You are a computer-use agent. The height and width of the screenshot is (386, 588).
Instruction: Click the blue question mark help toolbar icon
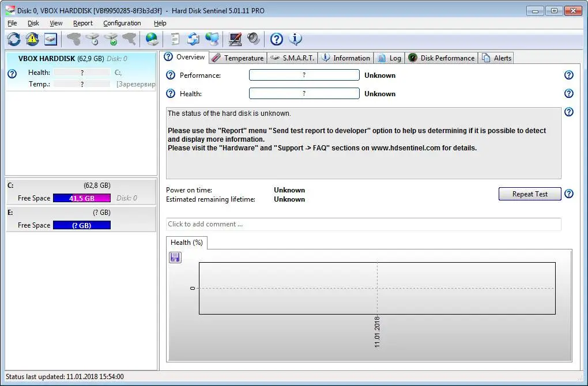(276, 39)
